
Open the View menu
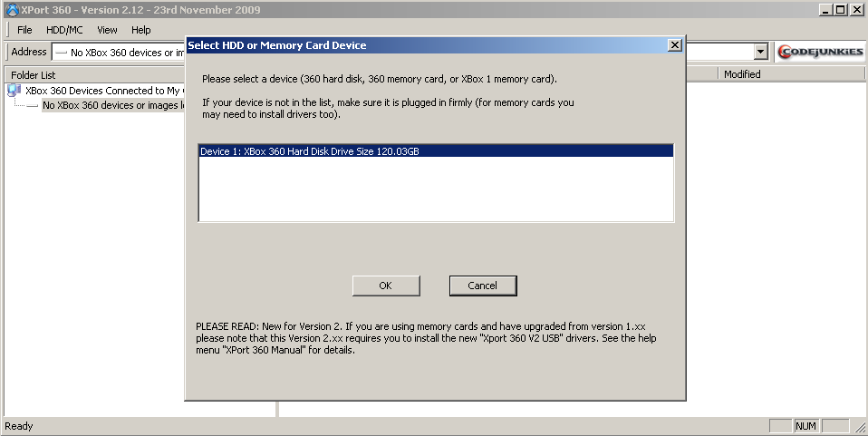click(107, 30)
